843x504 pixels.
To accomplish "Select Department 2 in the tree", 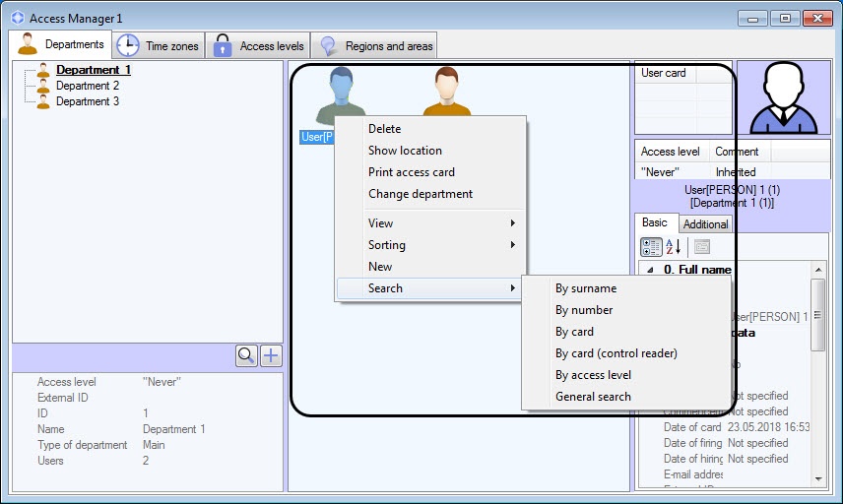I will pos(88,86).
